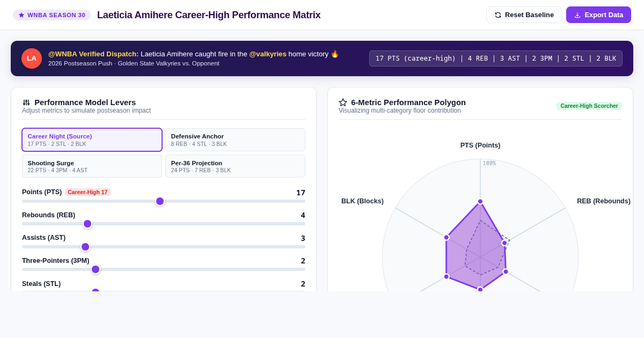
Task: Click the Export Data button
Action: click(x=598, y=15)
